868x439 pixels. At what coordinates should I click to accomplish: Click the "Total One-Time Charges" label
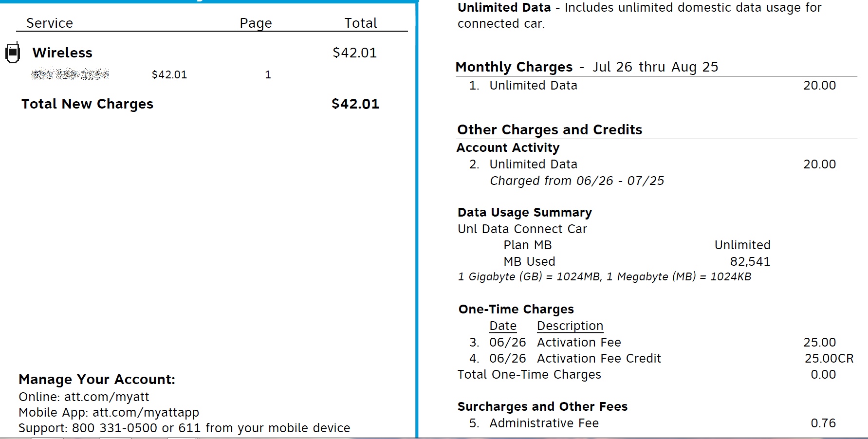point(530,375)
